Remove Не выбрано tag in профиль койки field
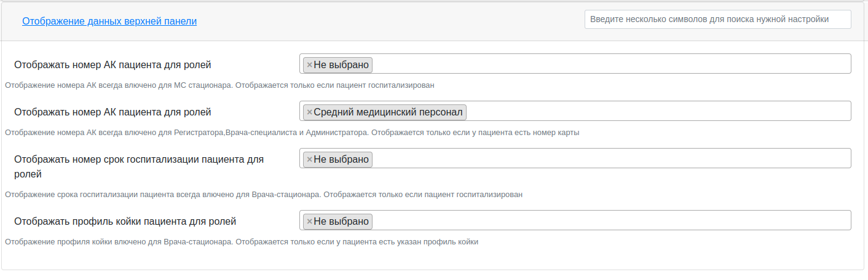Viewport: 868px width, 280px height. [309, 221]
